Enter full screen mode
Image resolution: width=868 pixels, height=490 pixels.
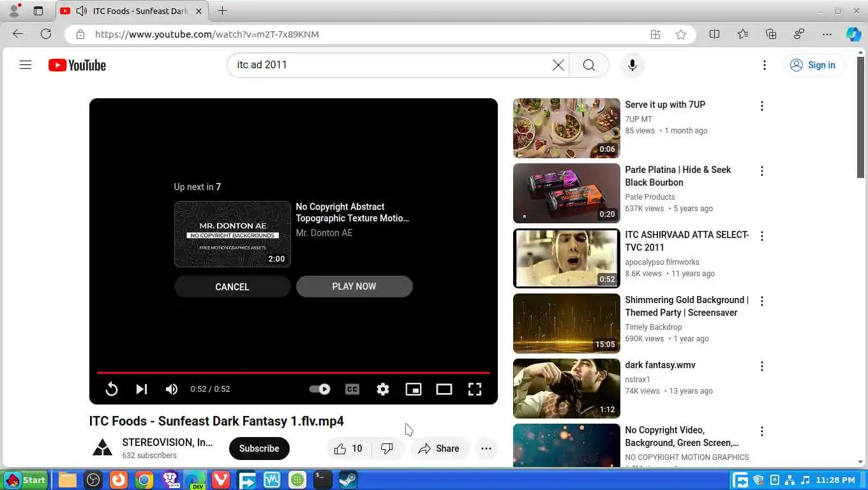click(x=475, y=389)
